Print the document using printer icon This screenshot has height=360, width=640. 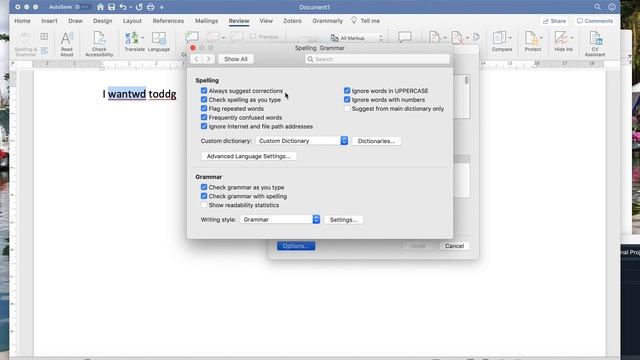(x=151, y=7)
